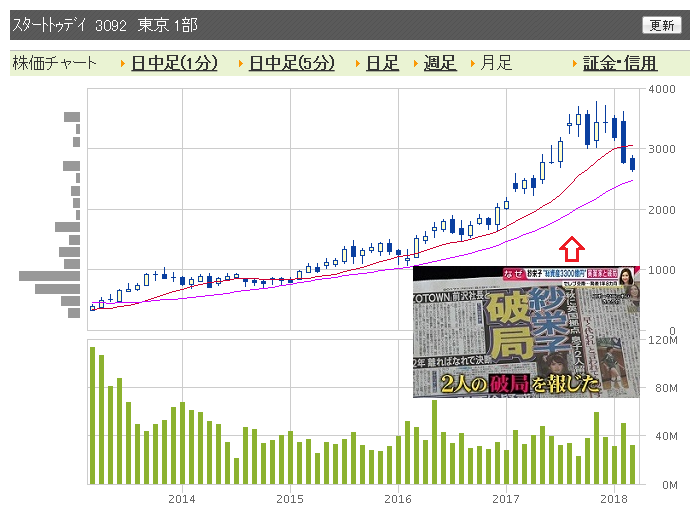Click the 40M volume axis label
The height and width of the screenshot is (521, 699).
tap(666, 436)
